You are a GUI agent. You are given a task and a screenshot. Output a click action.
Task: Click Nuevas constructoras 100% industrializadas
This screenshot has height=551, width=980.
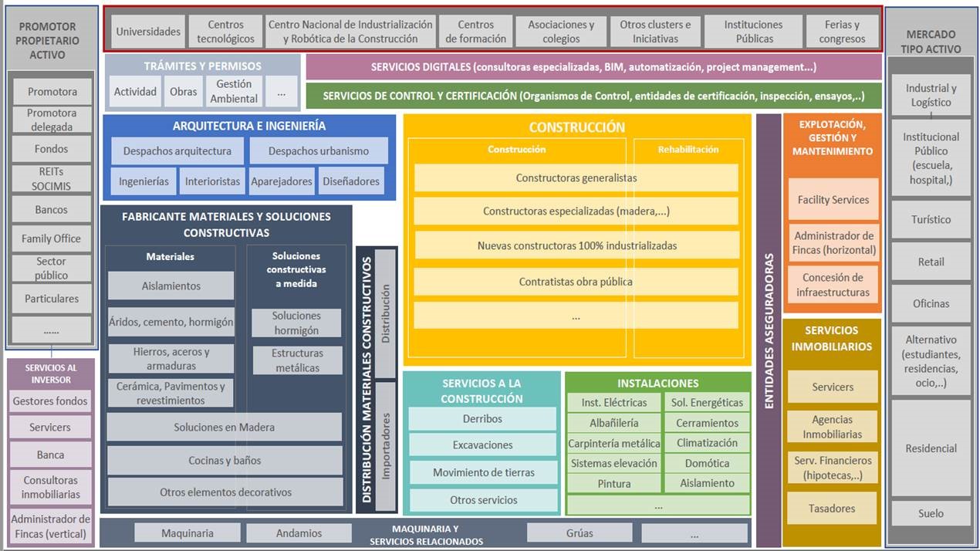pyautogui.click(x=576, y=245)
